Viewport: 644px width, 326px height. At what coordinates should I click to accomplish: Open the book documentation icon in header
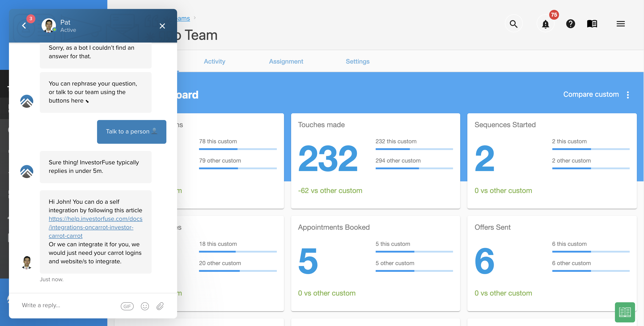point(592,24)
